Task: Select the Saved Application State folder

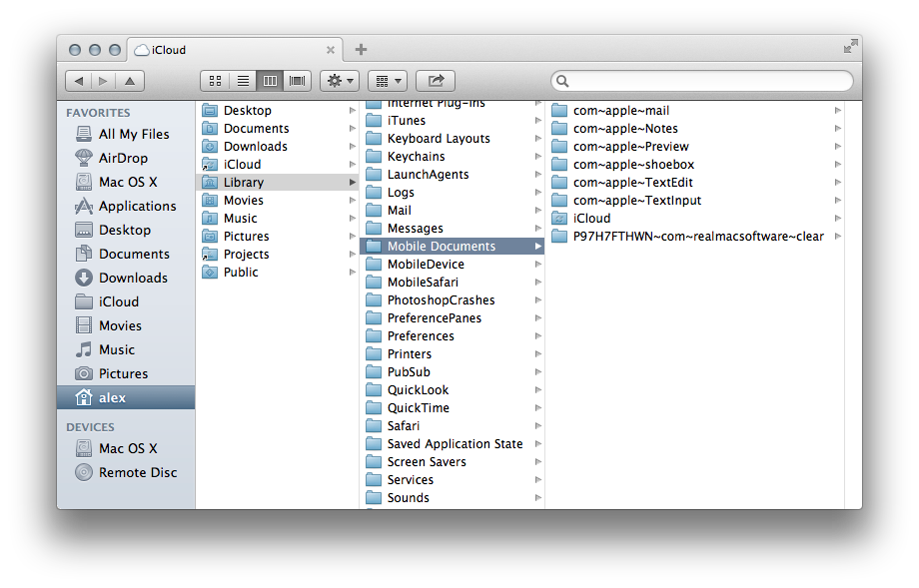Action: tap(452, 444)
